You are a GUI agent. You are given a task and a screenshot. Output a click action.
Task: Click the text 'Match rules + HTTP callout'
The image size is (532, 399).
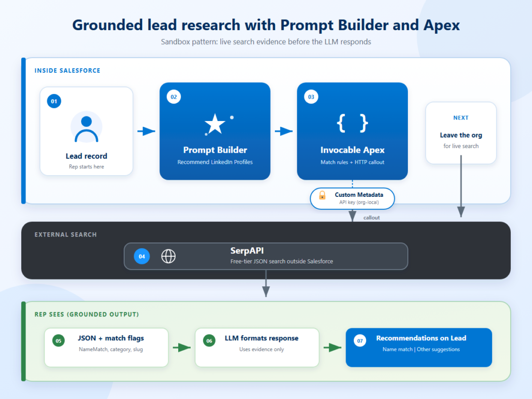pyautogui.click(x=352, y=162)
